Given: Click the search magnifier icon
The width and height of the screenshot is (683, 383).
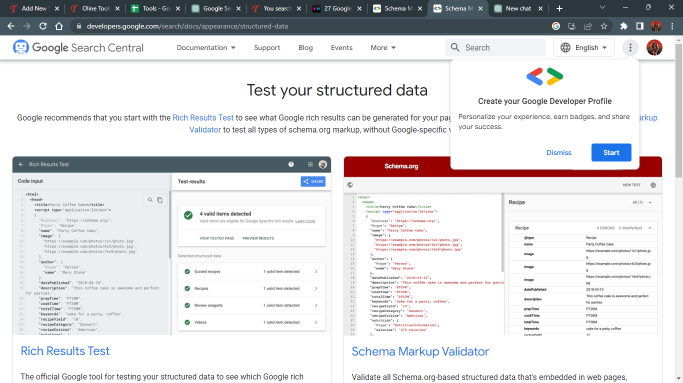Looking at the screenshot, I should tap(455, 47).
